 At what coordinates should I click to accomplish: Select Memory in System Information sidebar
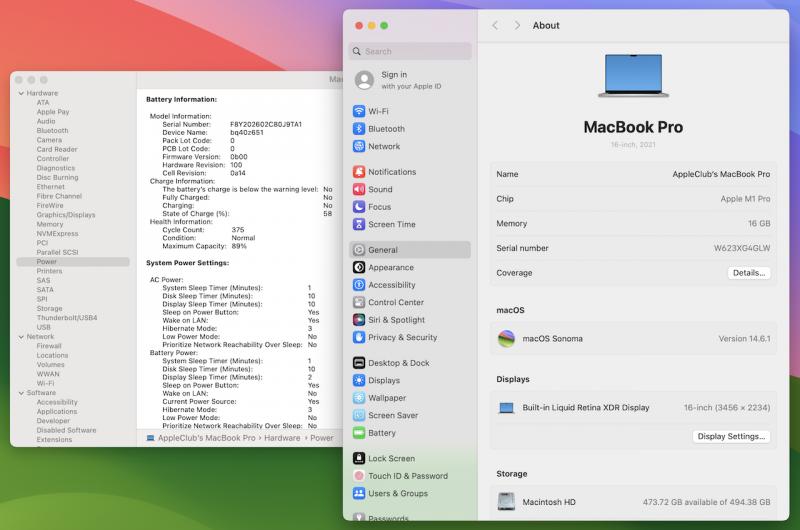pyautogui.click(x=50, y=224)
